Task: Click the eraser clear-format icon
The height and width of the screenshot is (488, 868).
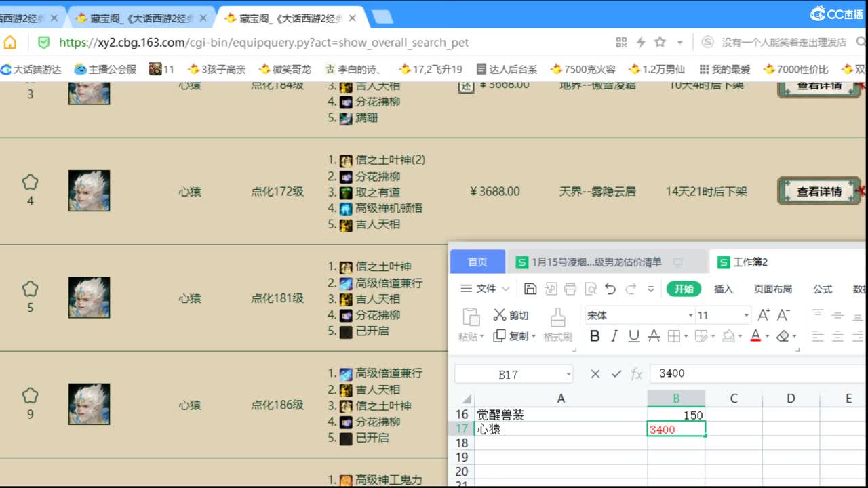Action: click(x=783, y=335)
